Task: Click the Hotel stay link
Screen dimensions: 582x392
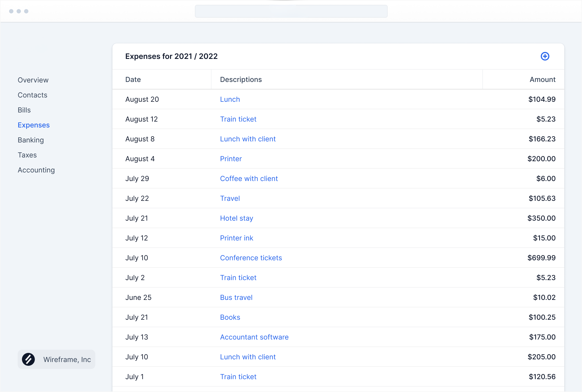Action: [236, 218]
